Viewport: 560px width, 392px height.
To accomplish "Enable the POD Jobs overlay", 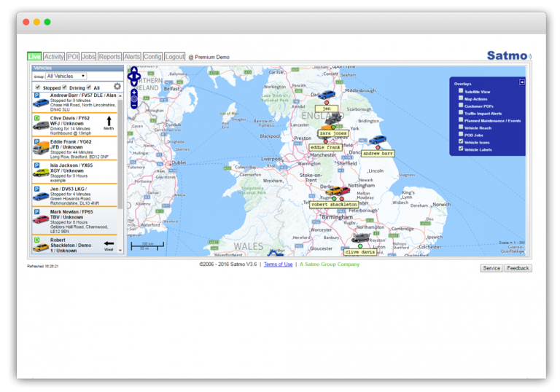I will click(x=461, y=134).
